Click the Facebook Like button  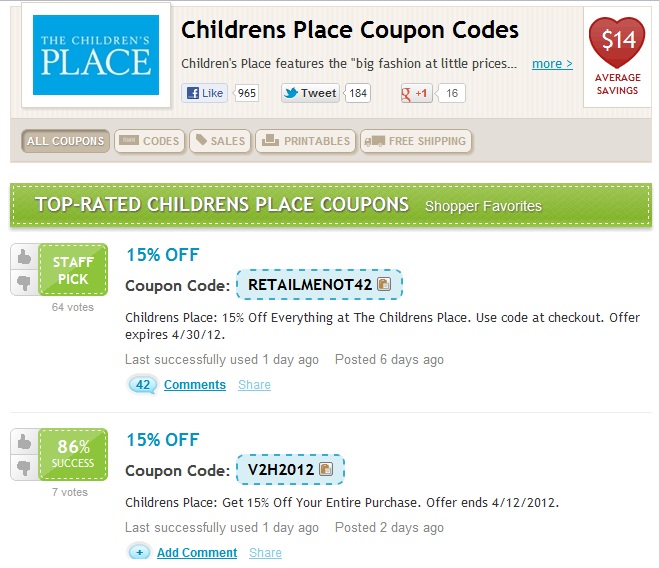point(205,93)
